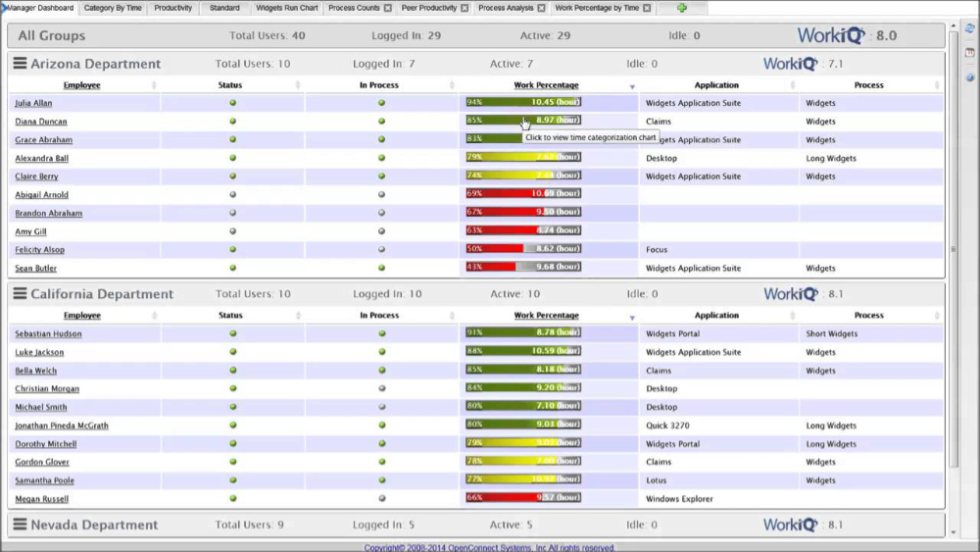Sort Arizona table by Employee column
Image resolution: width=980 pixels, height=552 pixels.
pos(82,85)
